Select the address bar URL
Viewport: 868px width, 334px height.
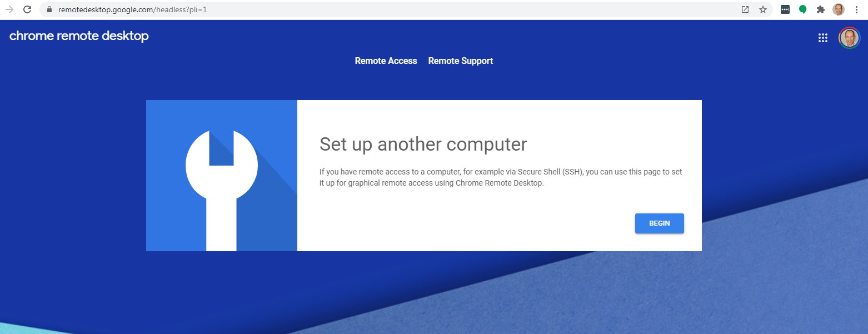coord(132,9)
